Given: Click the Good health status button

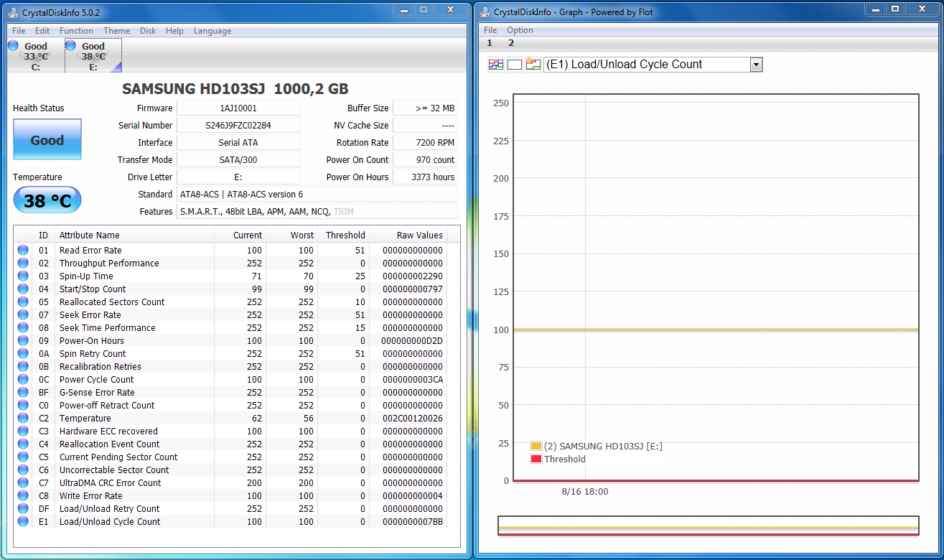Looking at the screenshot, I should click(x=47, y=139).
